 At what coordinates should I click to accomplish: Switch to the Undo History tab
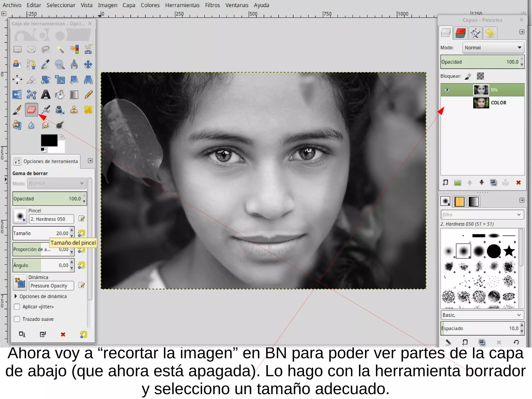pos(490,33)
